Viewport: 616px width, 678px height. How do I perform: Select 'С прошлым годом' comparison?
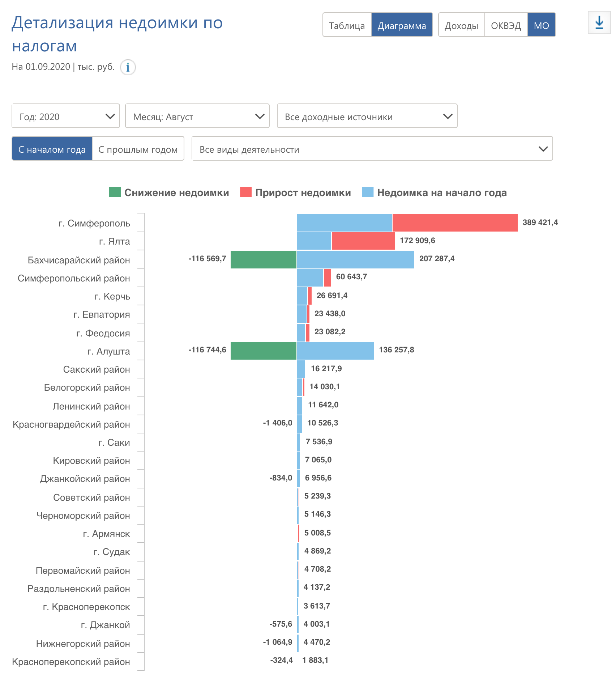(x=138, y=149)
